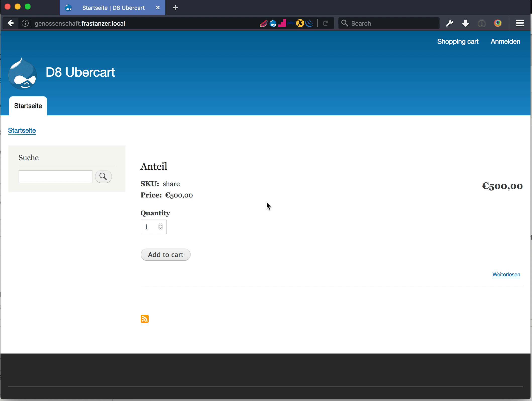Click the Quantity number field

pyautogui.click(x=153, y=227)
